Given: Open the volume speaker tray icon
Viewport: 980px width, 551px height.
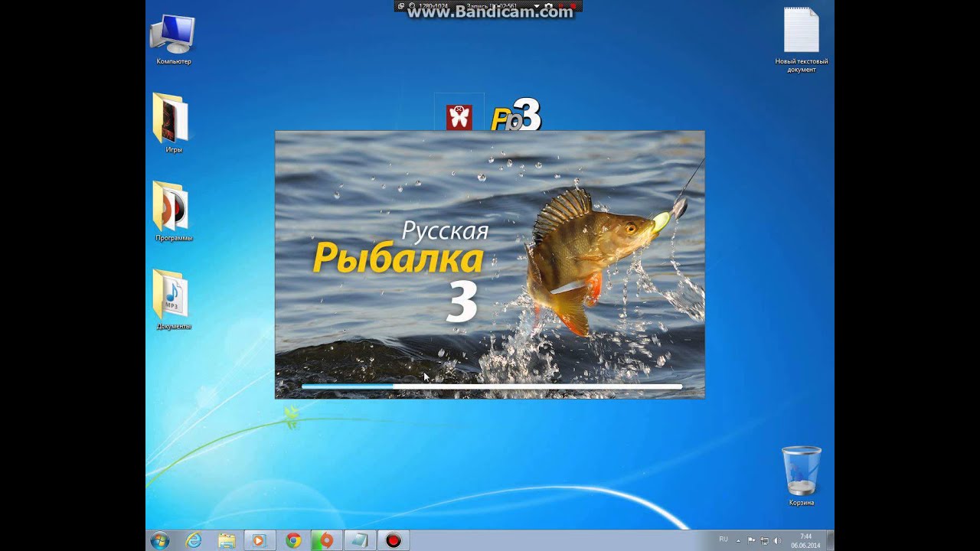Looking at the screenshot, I should [777, 540].
